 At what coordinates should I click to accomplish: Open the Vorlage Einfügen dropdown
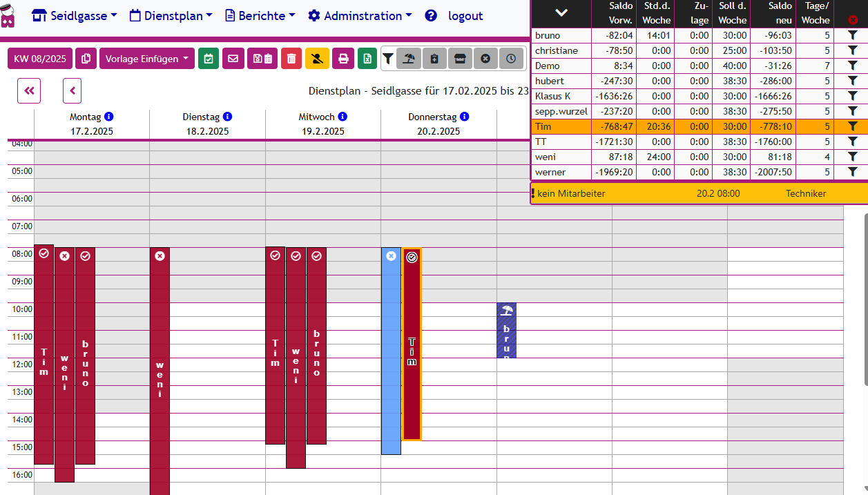[147, 59]
